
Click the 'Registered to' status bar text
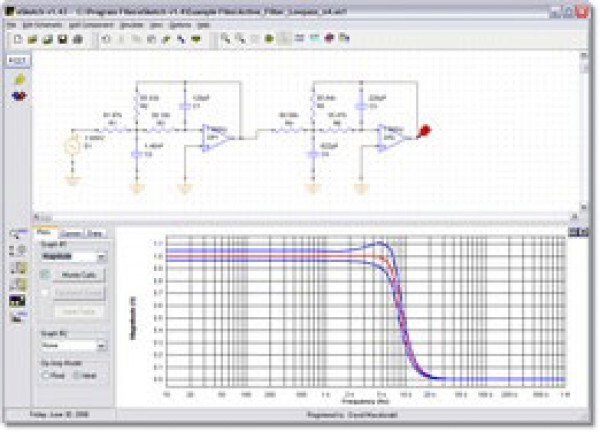352,415
